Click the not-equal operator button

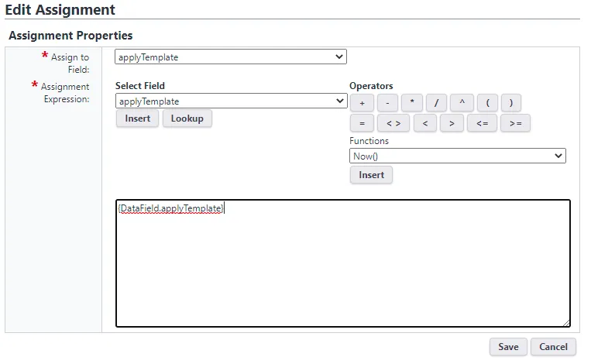(393, 123)
